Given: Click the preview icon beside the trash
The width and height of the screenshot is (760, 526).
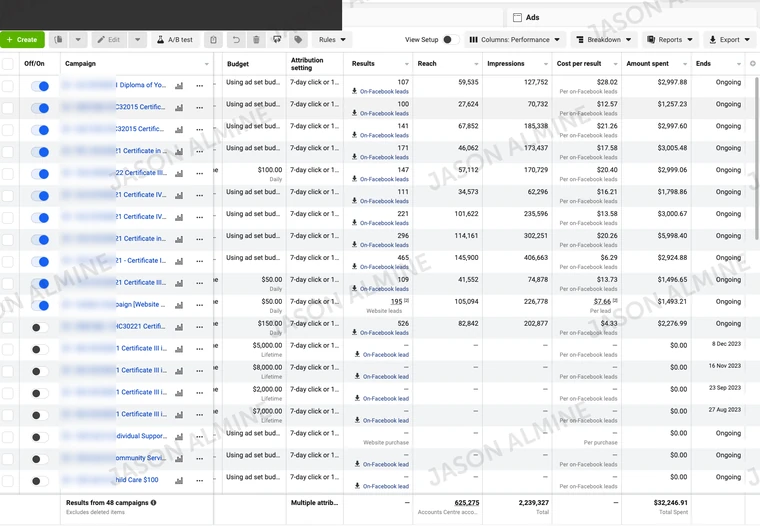Looking at the screenshot, I should 277,40.
